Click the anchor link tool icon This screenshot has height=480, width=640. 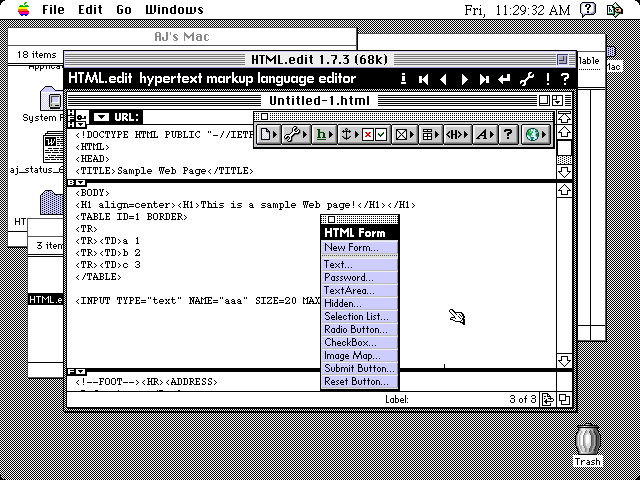[x=349, y=134]
